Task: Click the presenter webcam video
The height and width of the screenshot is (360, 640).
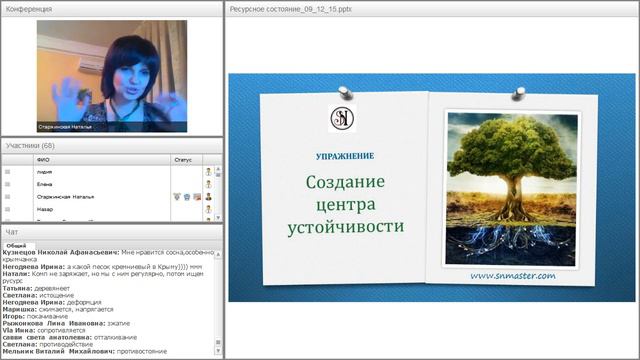Action: pyautogui.click(x=112, y=76)
